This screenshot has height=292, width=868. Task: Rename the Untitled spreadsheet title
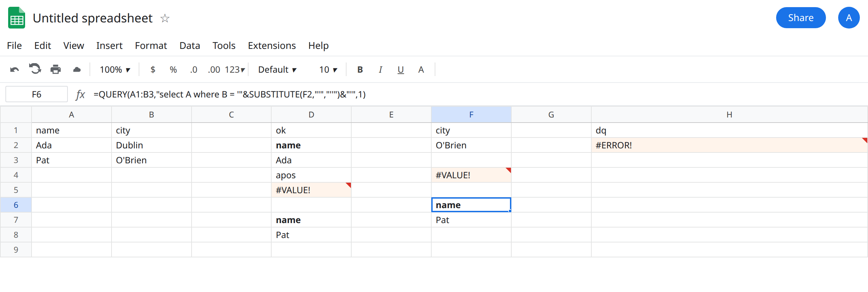coord(93,18)
